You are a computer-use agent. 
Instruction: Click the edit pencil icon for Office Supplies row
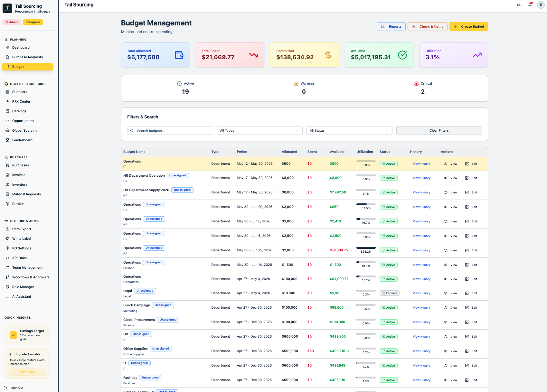(467, 351)
